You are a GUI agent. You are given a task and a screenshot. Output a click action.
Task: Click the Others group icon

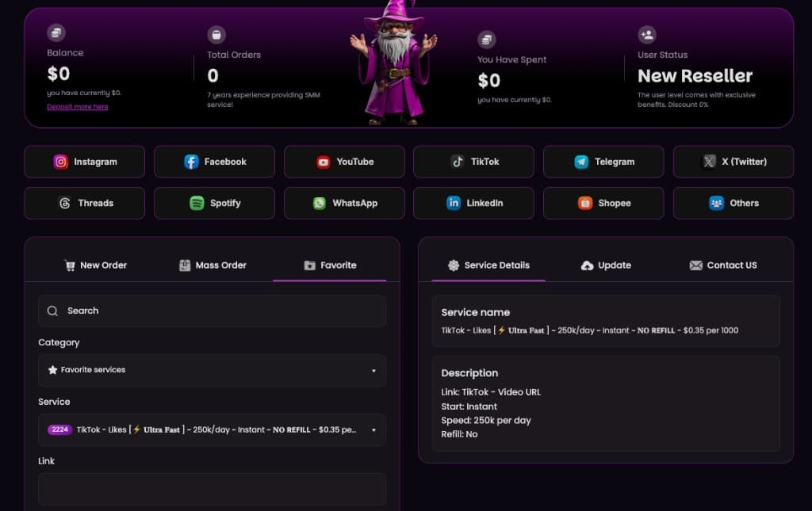click(716, 204)
